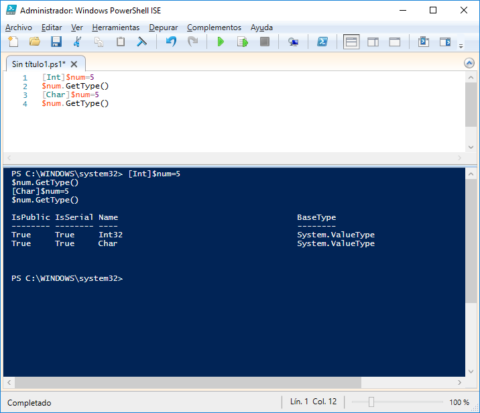Screen dimensions: 480x413
Task: Redo the last undone edit
Action: (193, 42)
